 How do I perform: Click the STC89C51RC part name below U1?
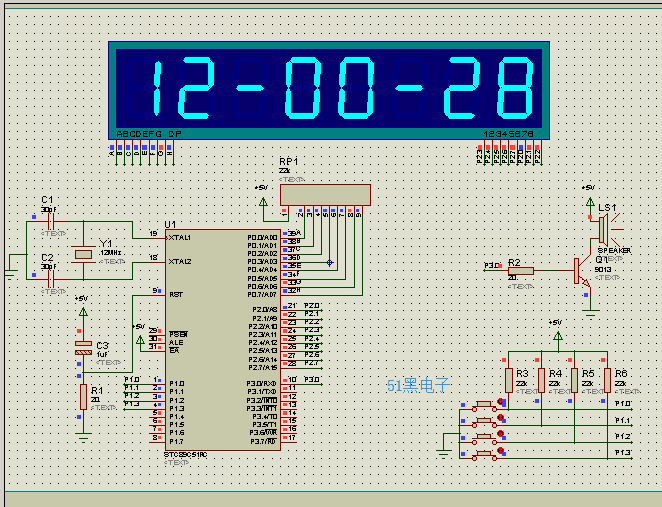(x=185, y=455)
